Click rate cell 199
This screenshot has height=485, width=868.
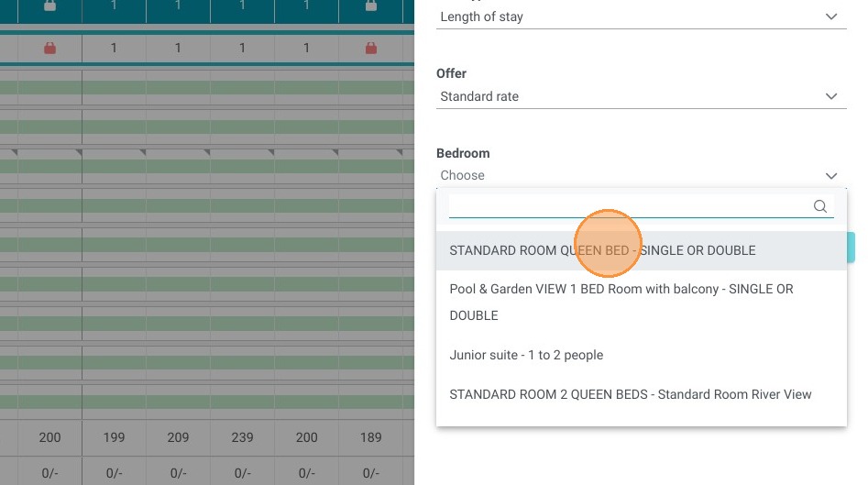click(x=114, y=437)
